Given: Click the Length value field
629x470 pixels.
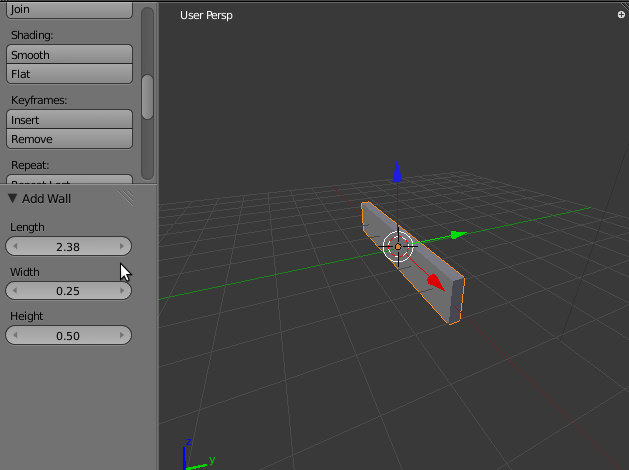Looking at the screenshot, I should [68, 246].
